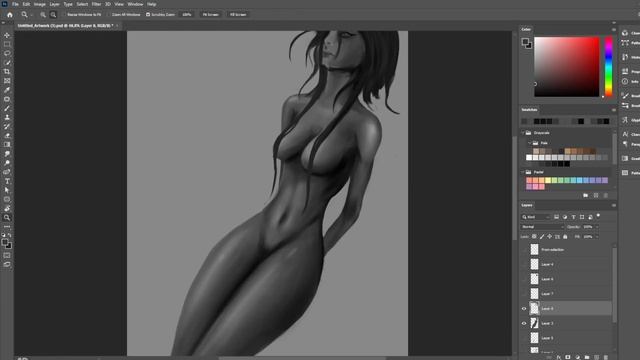
Task: Close the Untitled_Artwork document tab
Action: 118,26
